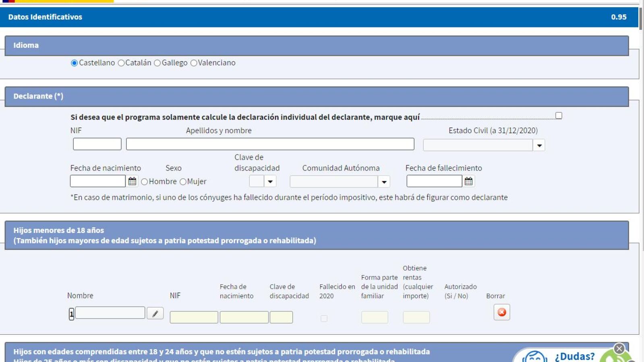
Task: Click the declarant NIF input field
Action: click(97, 144)
